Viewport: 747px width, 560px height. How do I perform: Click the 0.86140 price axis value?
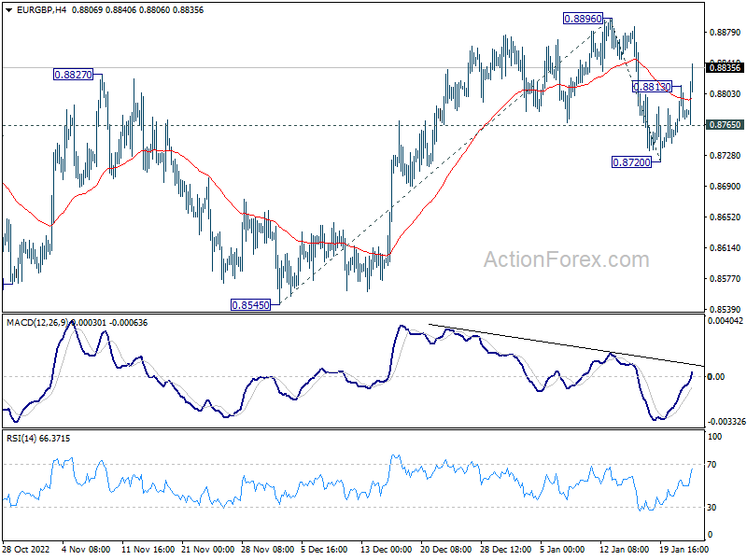tap(726, 247)
